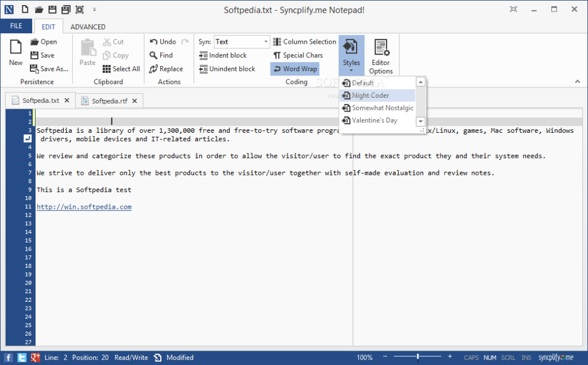
Task: Click the New document icon in ribbon
Action: [x=16, y=47]
